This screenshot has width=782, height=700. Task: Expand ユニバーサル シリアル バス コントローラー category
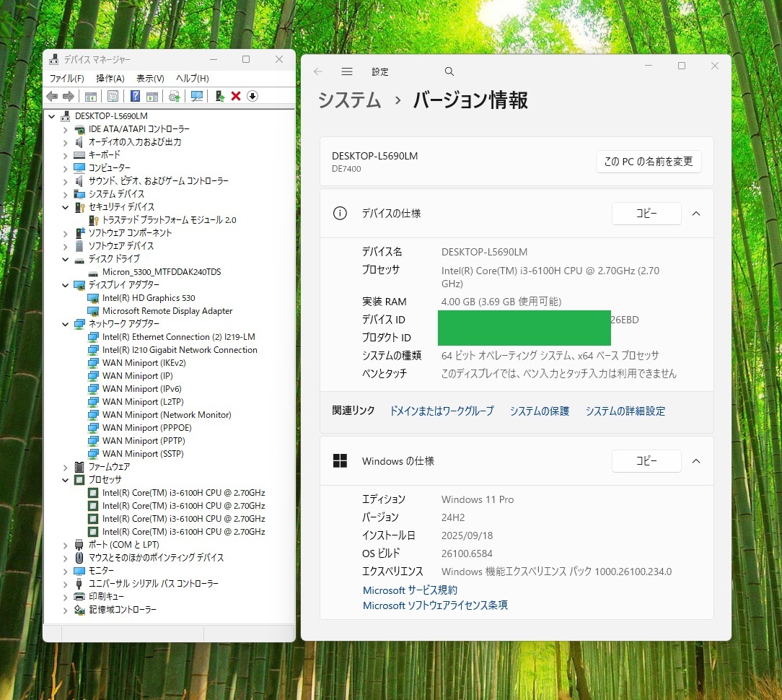point(66,585)
